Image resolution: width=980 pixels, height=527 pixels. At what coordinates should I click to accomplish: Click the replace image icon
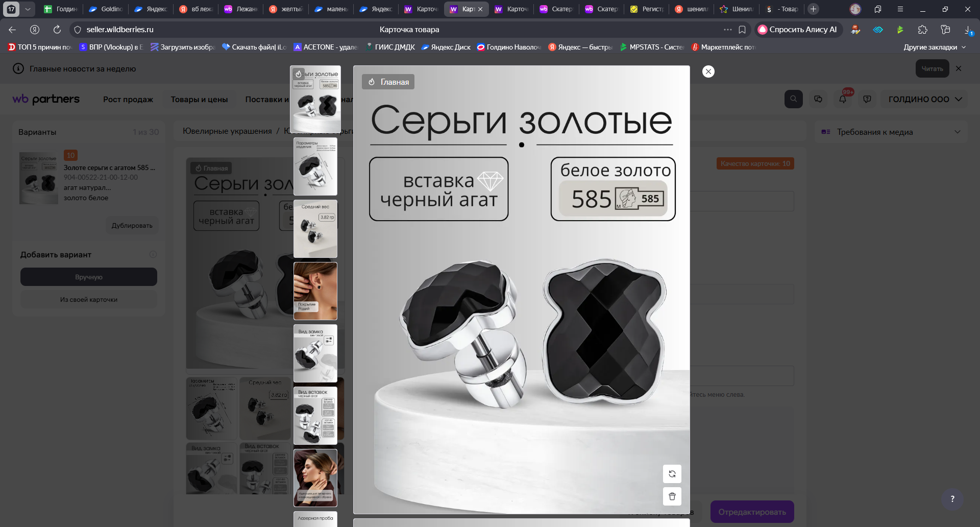coord(672,474)
